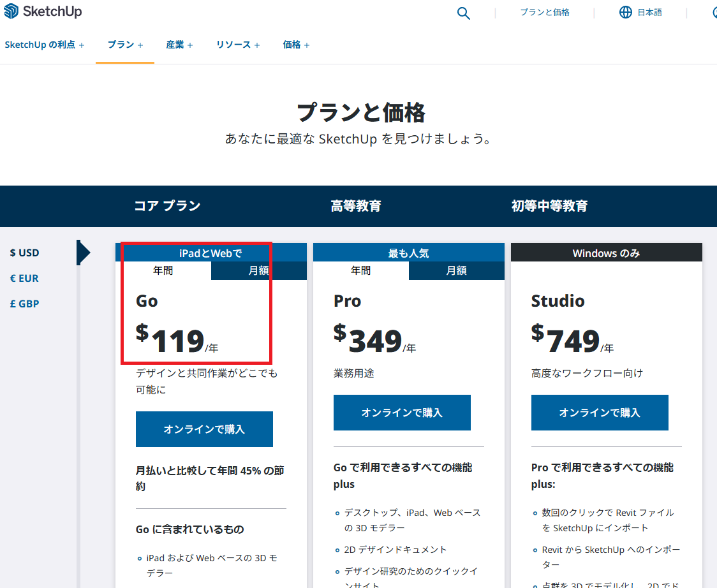Click the プランと価格 page heading
This screenshot has height=588, width=717.
(361, 112)
